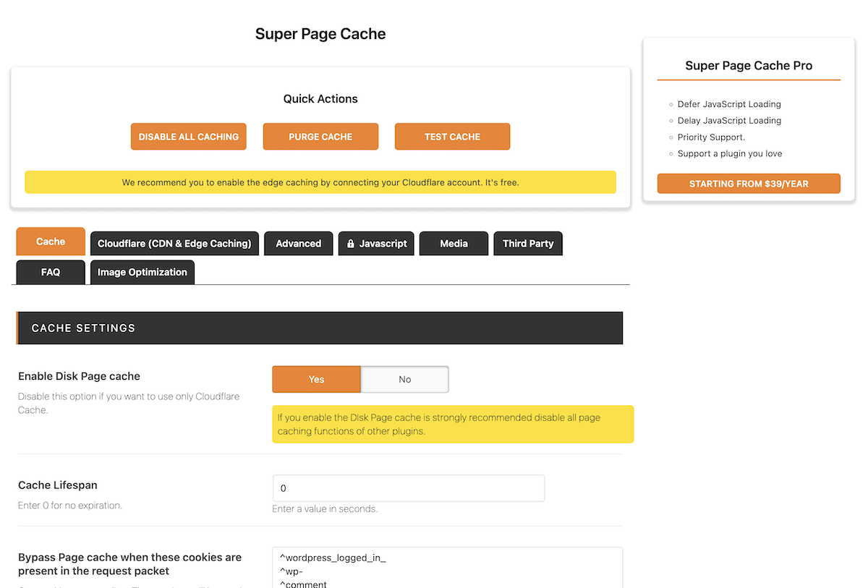Click the Cloudflare edge caching recommendation notice
This screenshot has width=868, height=588.
click(320, 182)
